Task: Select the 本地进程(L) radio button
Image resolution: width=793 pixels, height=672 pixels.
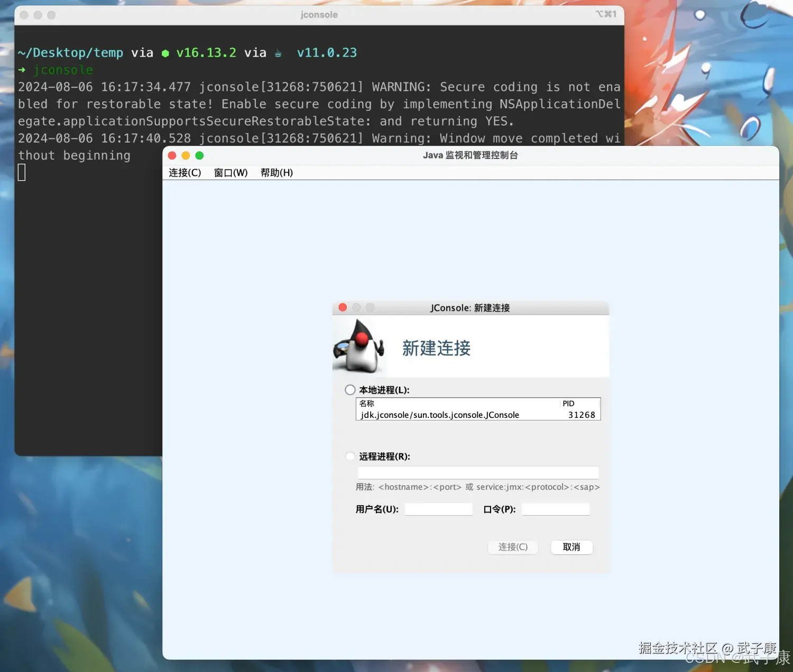Action: coord(350,390)
